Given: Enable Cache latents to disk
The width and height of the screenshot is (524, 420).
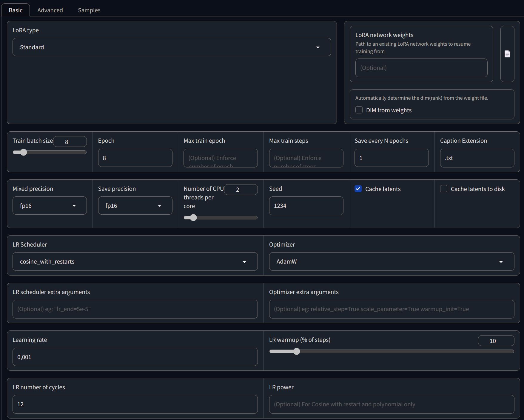Looking at the screenshot, I should 444,189.
